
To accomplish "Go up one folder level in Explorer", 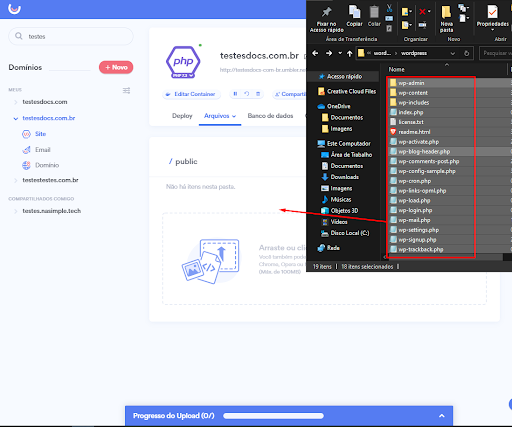I will pos(349,53).
